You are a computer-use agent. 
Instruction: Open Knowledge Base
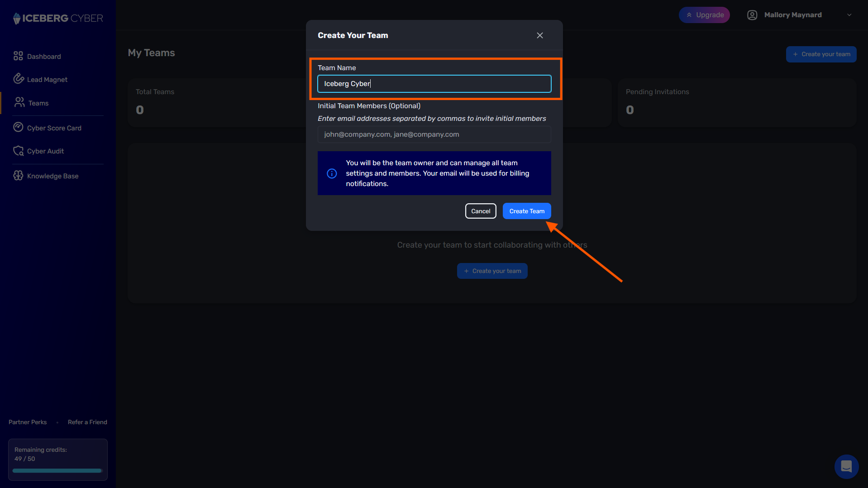point(52,176)
